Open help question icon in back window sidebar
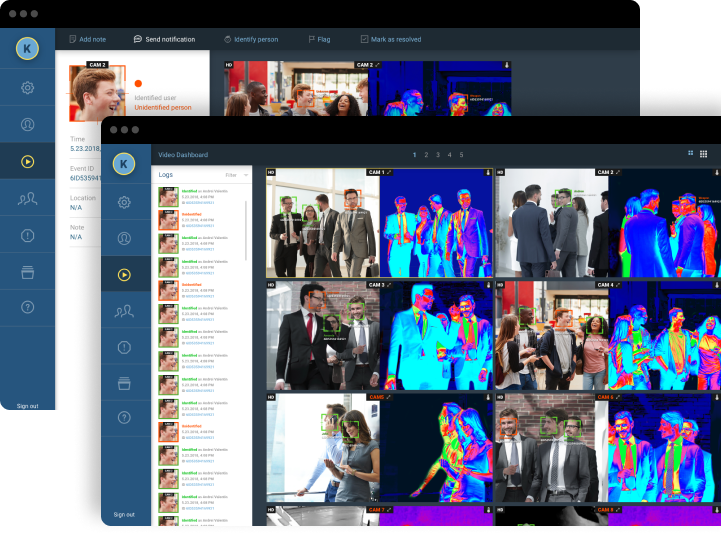 click(27, 307)
